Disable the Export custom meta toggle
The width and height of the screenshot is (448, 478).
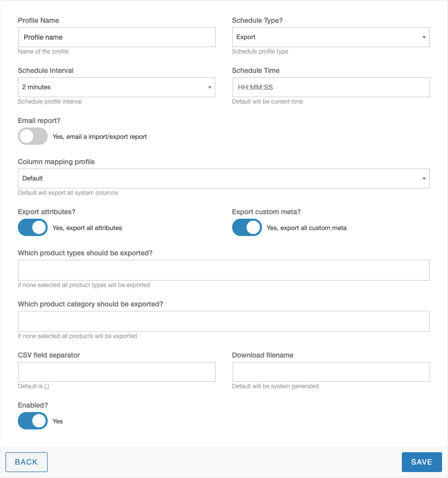tap(247, 228)
